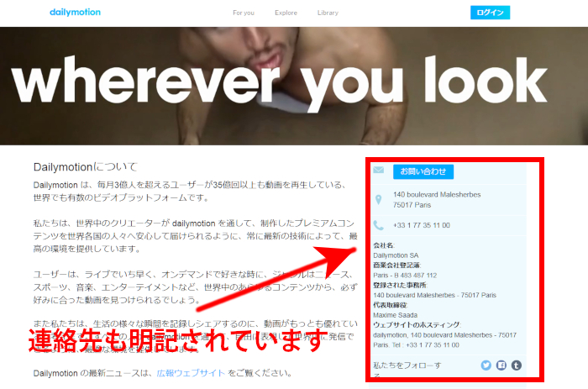
Task: Select the address 140 boulevard Malesherbes
Action: coord(437,194)
